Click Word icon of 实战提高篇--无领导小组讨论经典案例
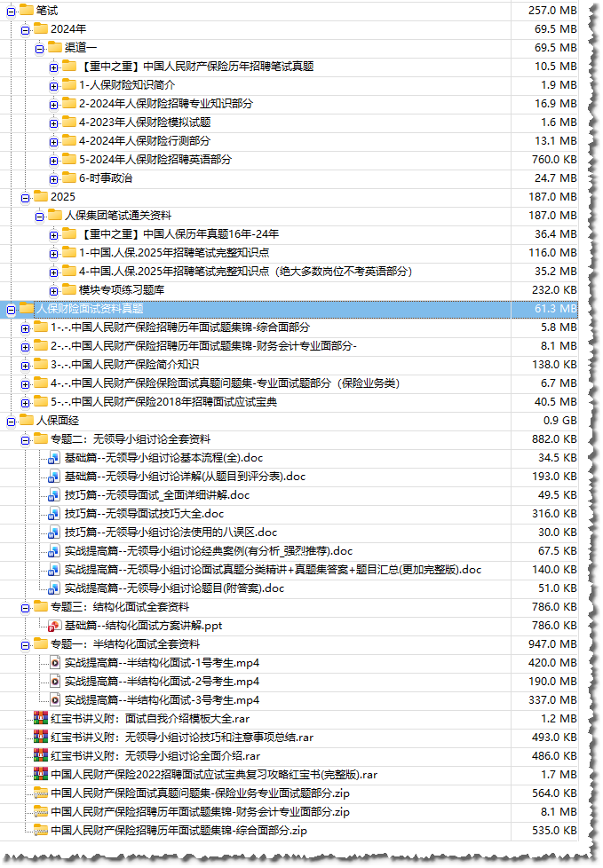 pos(54,551)
